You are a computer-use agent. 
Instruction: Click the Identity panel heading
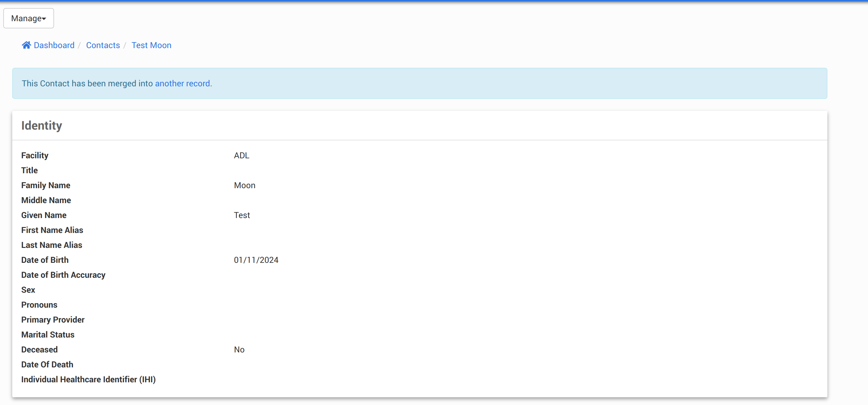point(42,125)
